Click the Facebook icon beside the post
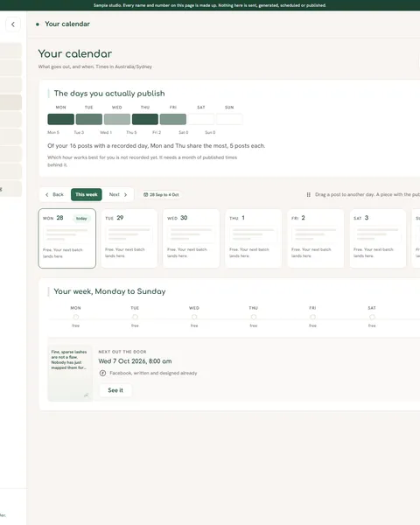Viewport: 420px width, 525px height. pyautogui.click(x=103, y=373)
